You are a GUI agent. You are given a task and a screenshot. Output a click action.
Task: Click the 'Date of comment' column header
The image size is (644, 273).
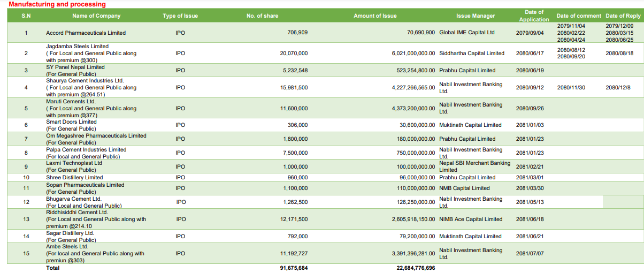579,16
